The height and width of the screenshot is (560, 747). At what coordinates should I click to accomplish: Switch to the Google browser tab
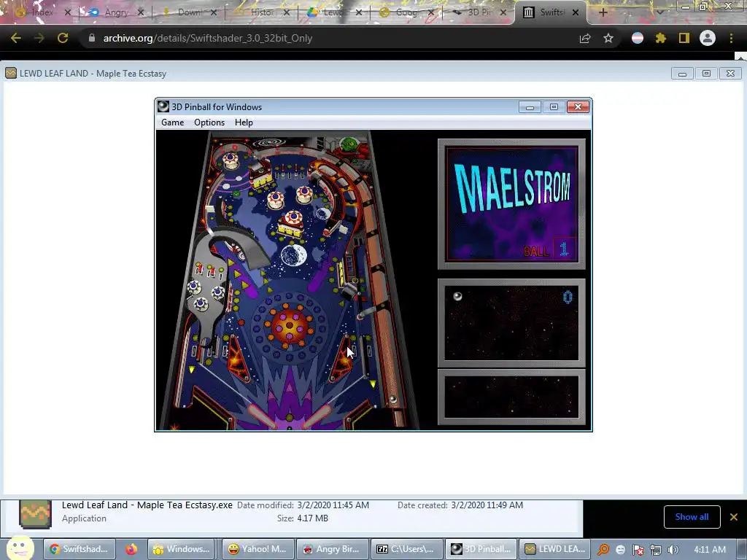(x=406, y=12)
